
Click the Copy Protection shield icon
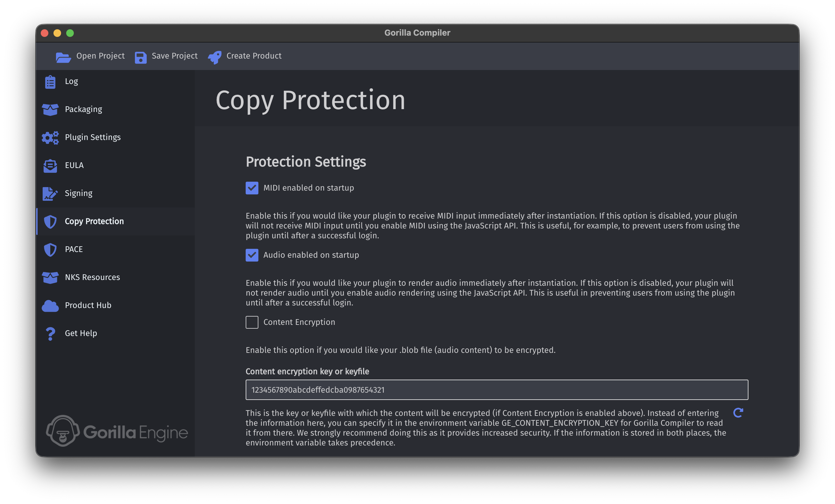click(50, 222)
